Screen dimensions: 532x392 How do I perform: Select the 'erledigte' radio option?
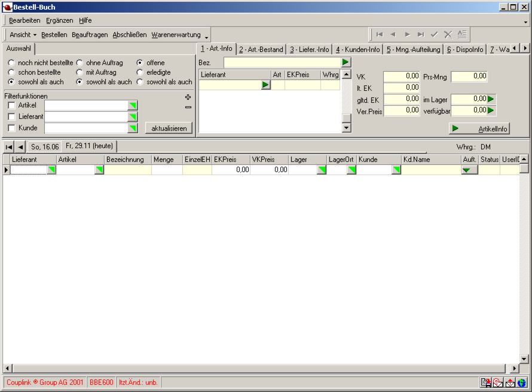(x=140, y=72)
